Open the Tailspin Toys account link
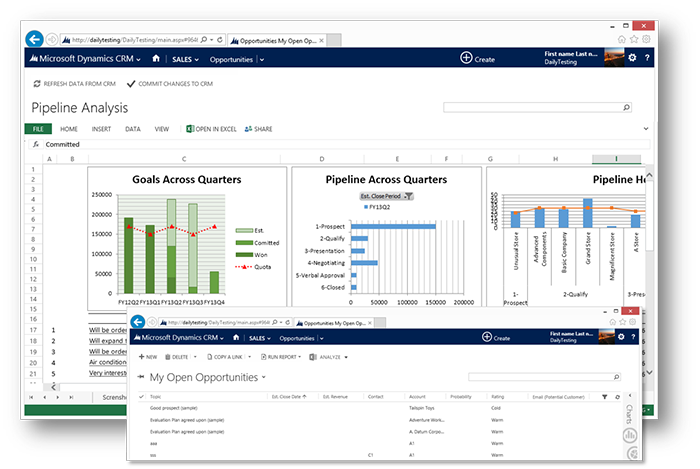The width and height of the screenshot is (700, 469). [x=421, y=407]
